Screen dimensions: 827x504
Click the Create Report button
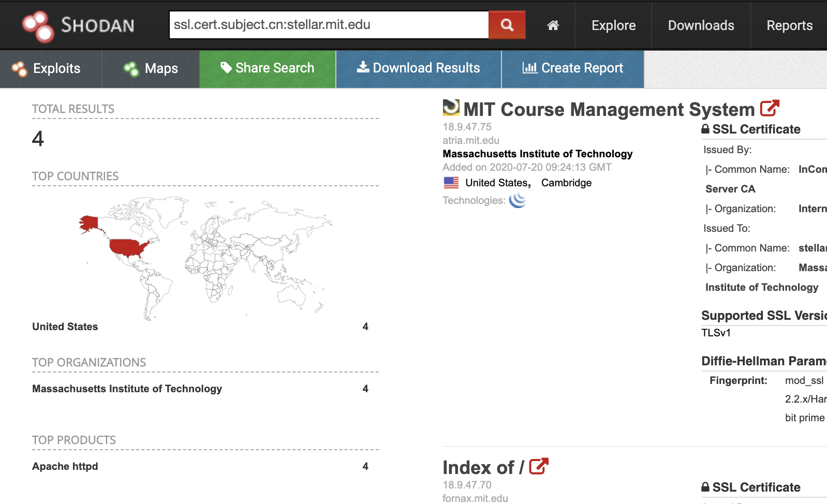pos(573,69)
